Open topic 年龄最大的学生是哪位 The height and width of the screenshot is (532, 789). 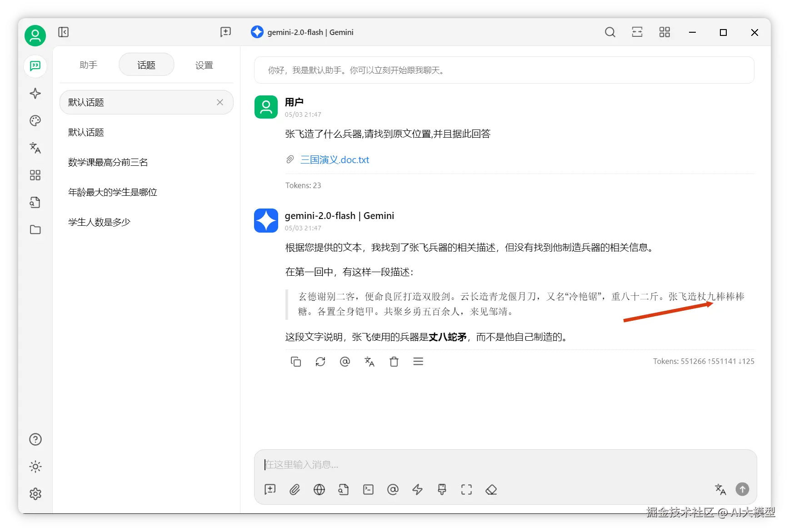click(146, 192)
